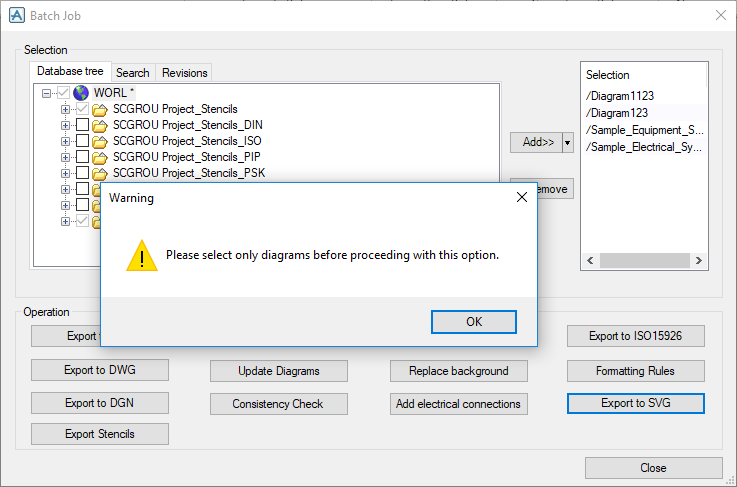Open the Revisions tab
This screenshot has height=487, width=737.
click(x=185, y=73)
